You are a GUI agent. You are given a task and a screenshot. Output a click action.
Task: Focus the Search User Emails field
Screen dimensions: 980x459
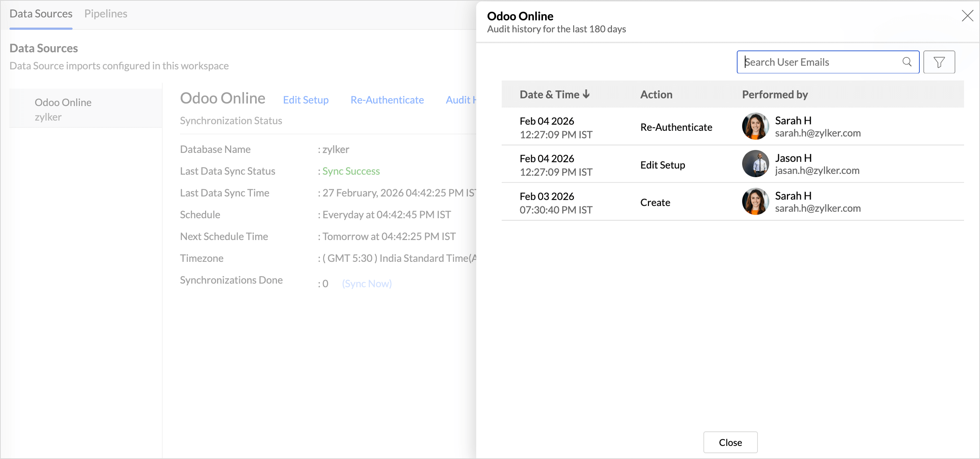click(x=818, y=62)
